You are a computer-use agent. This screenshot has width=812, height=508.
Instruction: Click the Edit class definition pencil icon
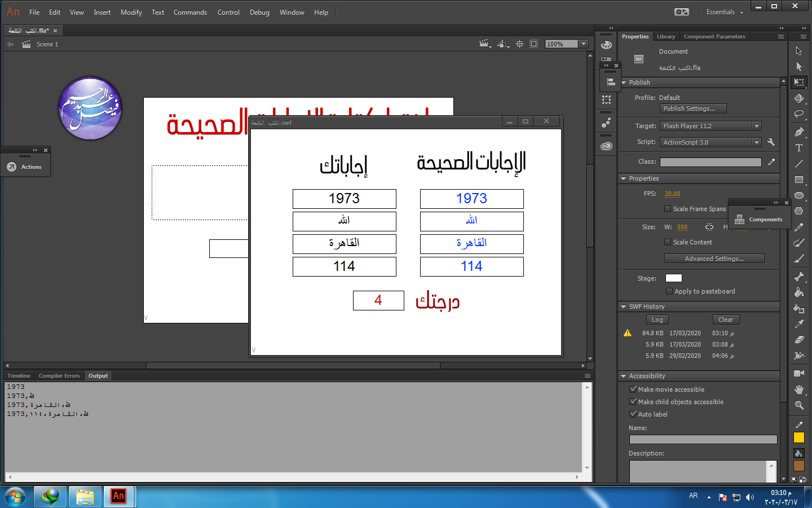coord(771,162)
